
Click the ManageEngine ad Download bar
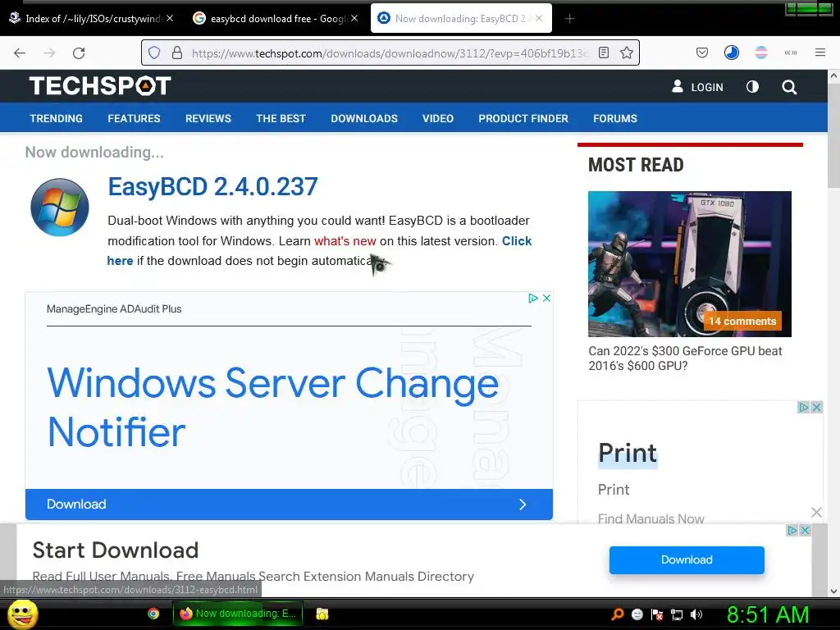click(289, 504)
